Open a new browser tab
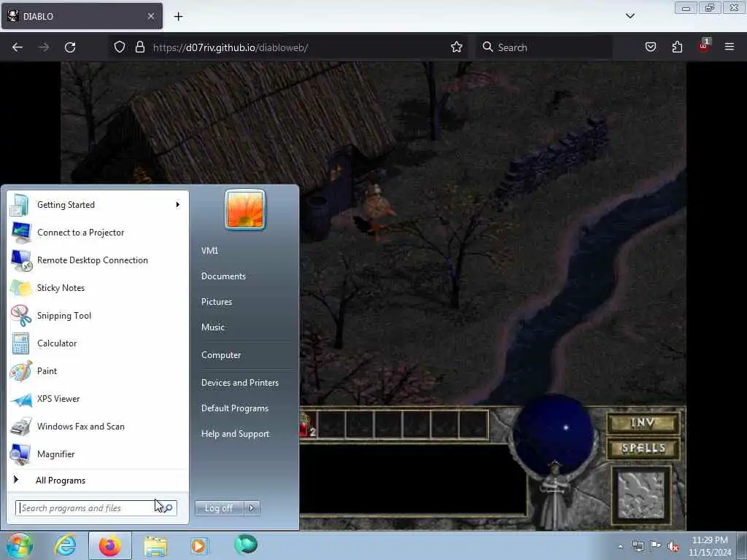 (178, 17)
